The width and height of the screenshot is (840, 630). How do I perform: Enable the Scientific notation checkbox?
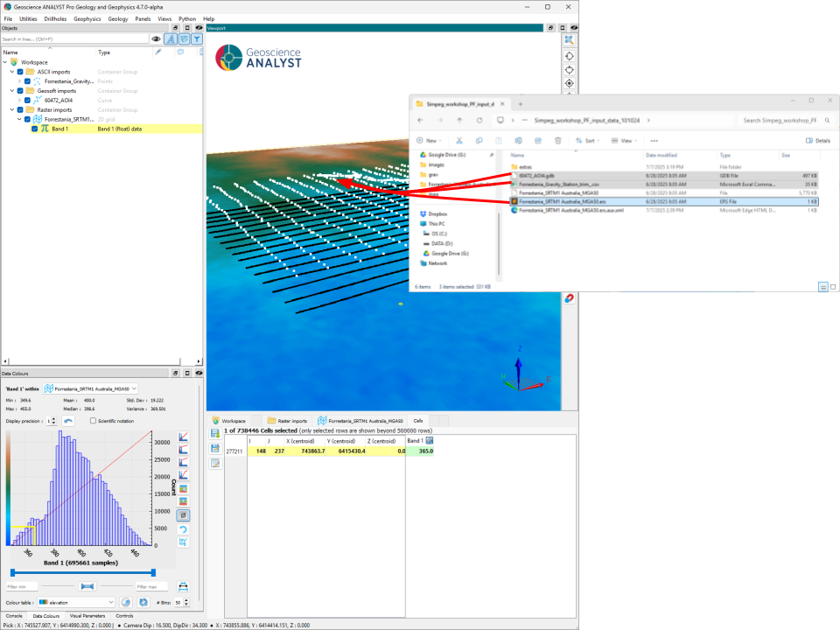[x=94, y=421]
